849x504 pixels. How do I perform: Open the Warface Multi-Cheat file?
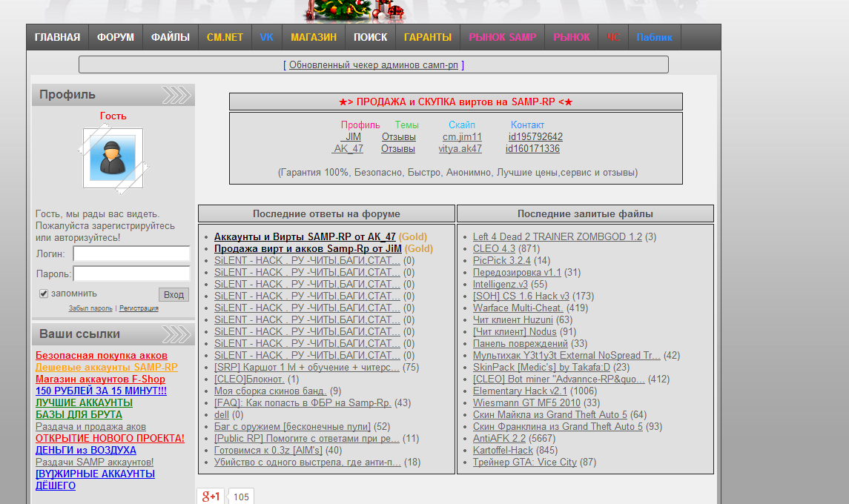[x=518, y=308]
